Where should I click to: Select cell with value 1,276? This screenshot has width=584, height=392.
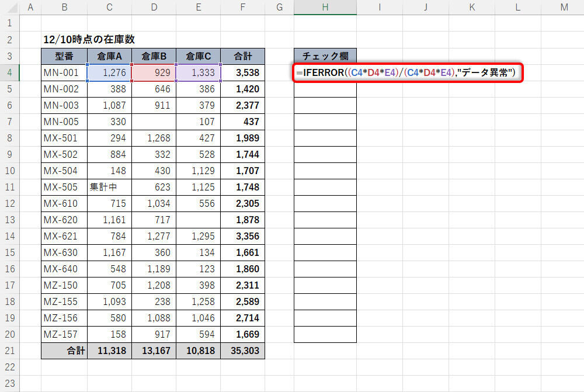(110, 72)
